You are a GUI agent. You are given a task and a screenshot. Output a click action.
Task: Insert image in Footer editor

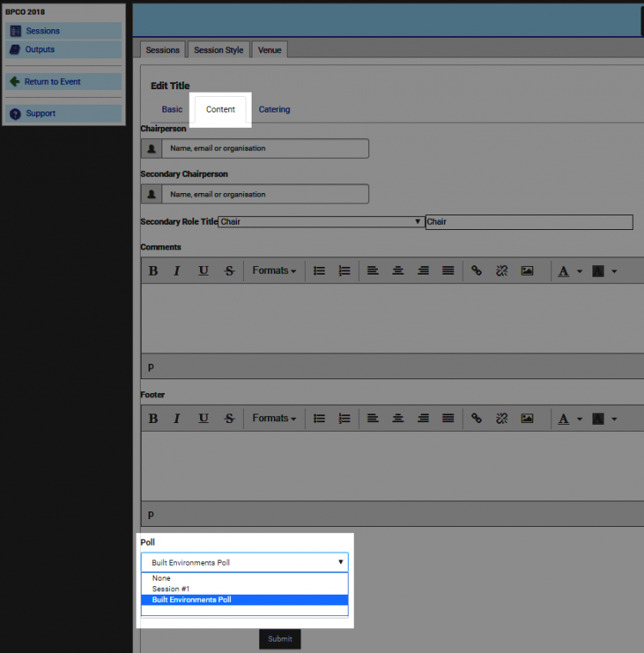coord(527,418)
